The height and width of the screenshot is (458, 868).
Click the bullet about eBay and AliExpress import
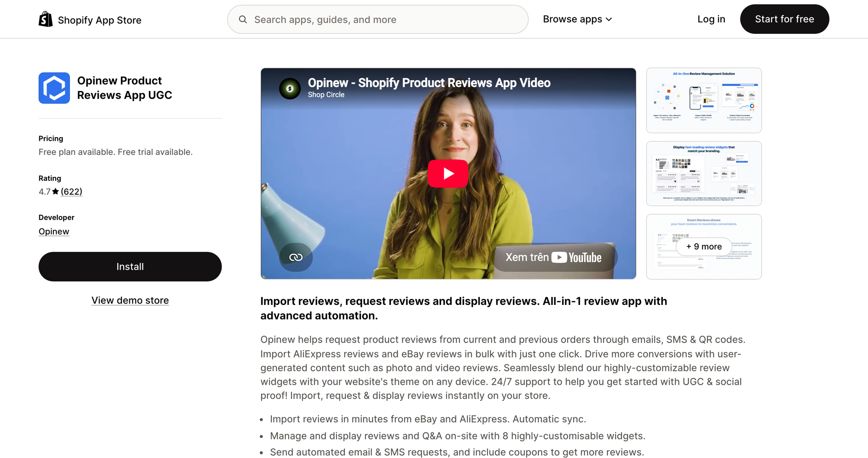428,419
